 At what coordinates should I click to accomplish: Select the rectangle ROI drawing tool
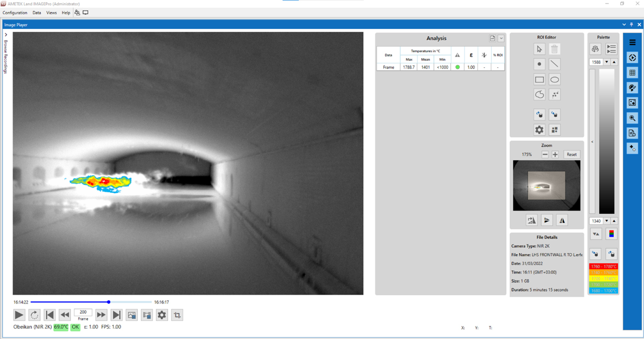539,80
